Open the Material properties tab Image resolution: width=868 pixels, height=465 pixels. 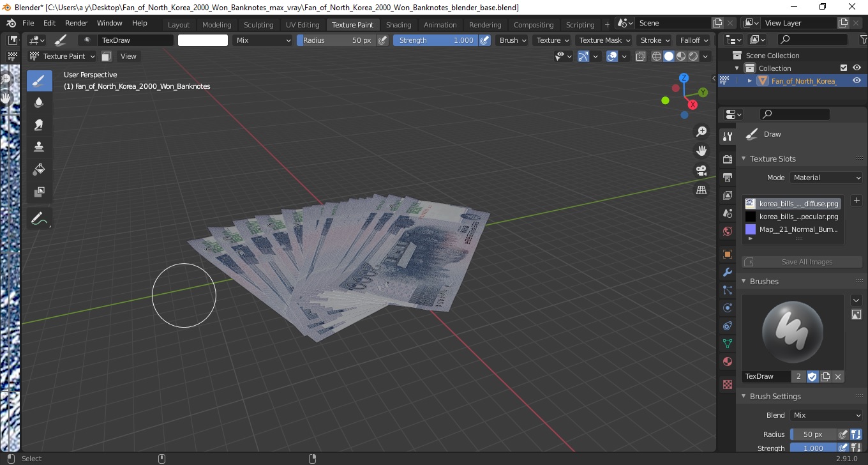[x=727, y=362]
